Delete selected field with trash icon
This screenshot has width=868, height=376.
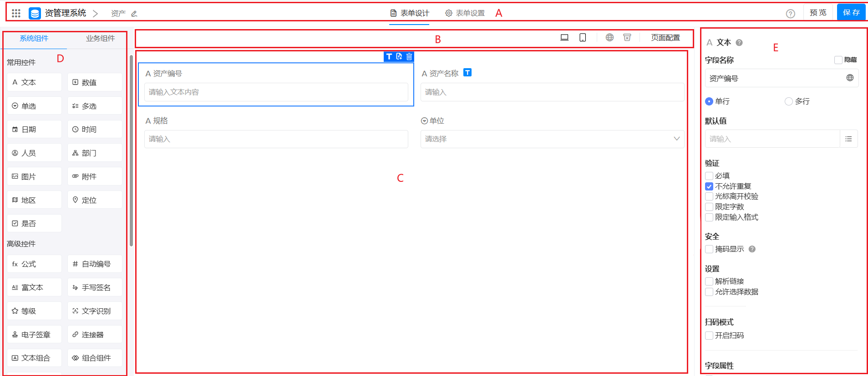[x=409, y=56]
